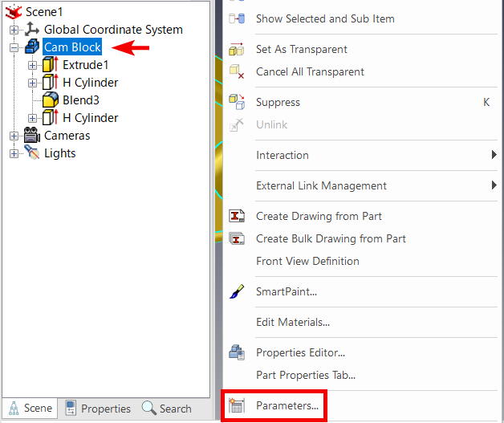
Task: Expand the Global Coordinate System node
Action: (x=14, y=30)
